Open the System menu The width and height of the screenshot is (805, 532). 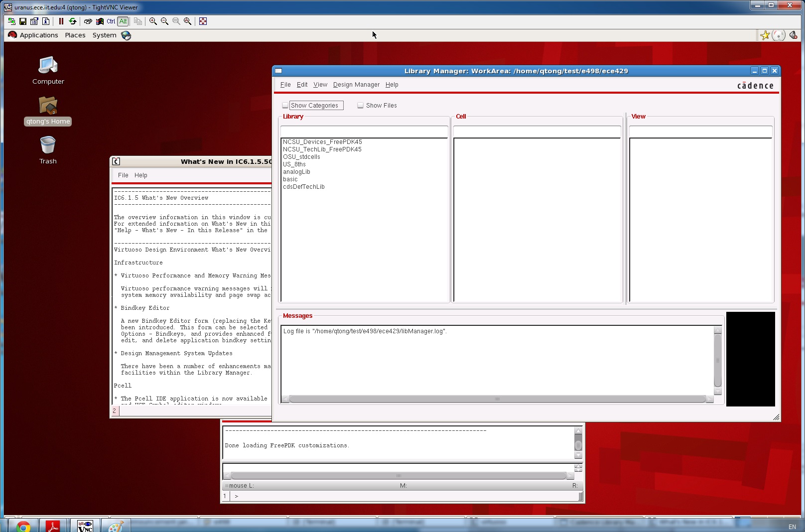[104, 35]
